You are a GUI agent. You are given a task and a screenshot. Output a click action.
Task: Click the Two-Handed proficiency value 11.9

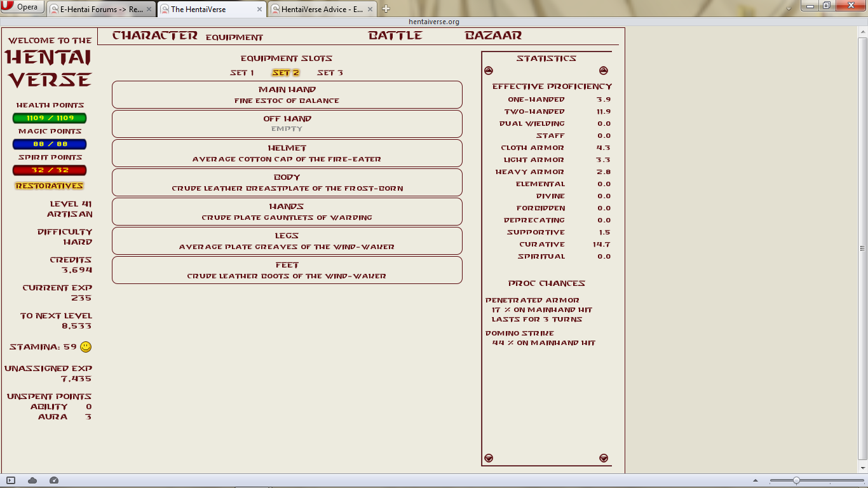(x=604, y=112)
